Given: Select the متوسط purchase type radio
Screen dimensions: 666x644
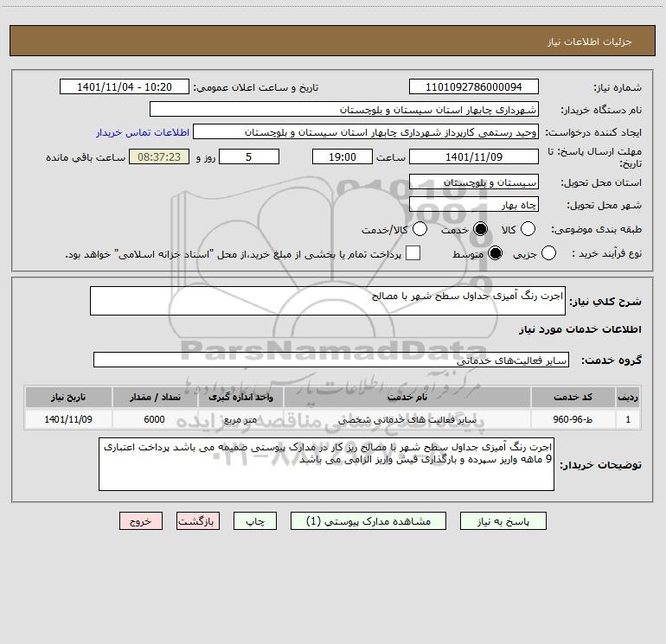Looking at the screenshot, I should (496, 253).
